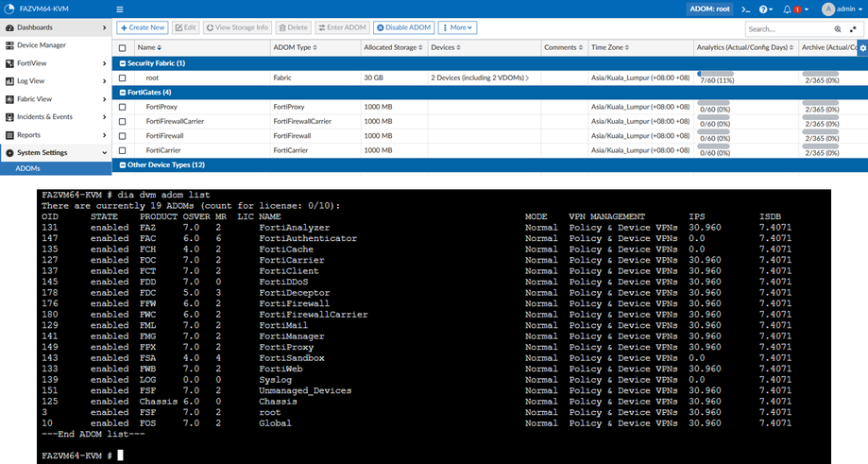The height and width of the screenshot is (464, 868).
Task: Collapse the FortiGates (4) group
Action: coord(123,93)
